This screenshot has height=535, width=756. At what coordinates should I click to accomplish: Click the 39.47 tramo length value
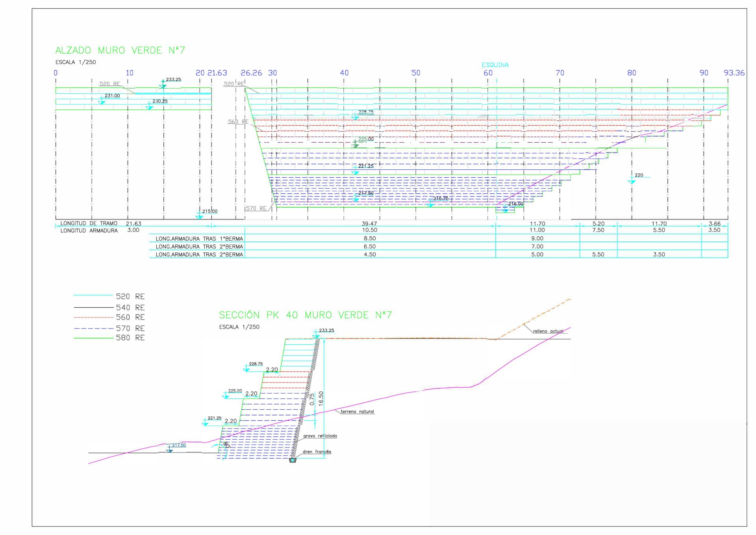click(369, 224)
